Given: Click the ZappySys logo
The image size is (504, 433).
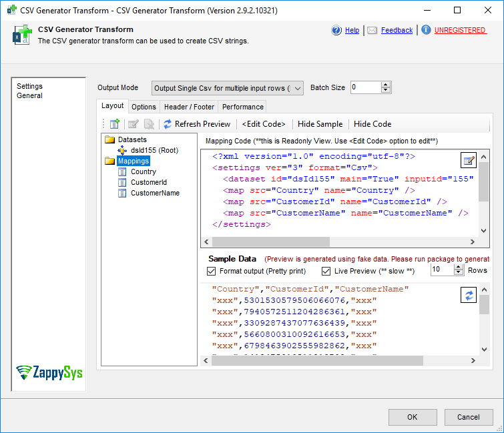Looking at the screenshot, I should 49,372.
